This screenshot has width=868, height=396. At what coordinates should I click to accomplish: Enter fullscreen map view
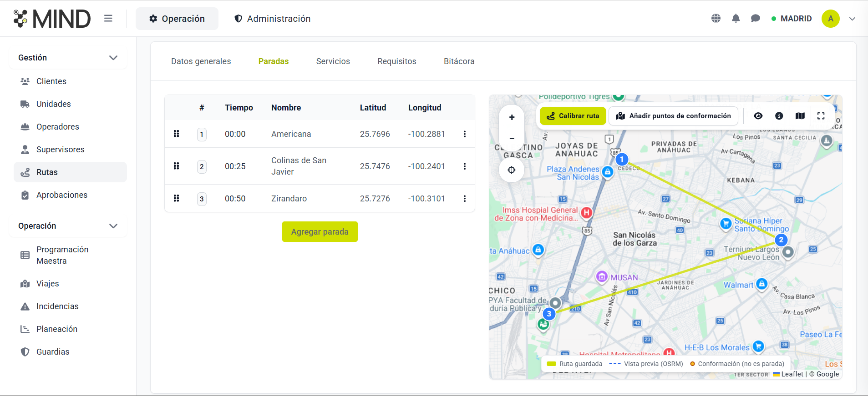click(x=821, y=116)
